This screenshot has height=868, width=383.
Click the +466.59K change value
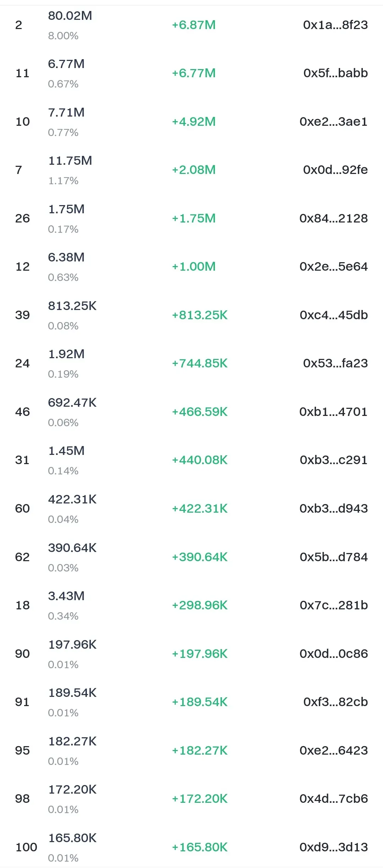200,412
